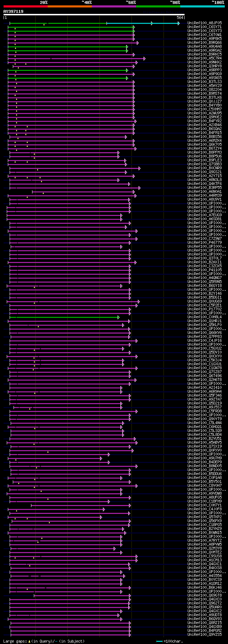Click label UniRef100_C5FRD8

click(x=204, y=411)
